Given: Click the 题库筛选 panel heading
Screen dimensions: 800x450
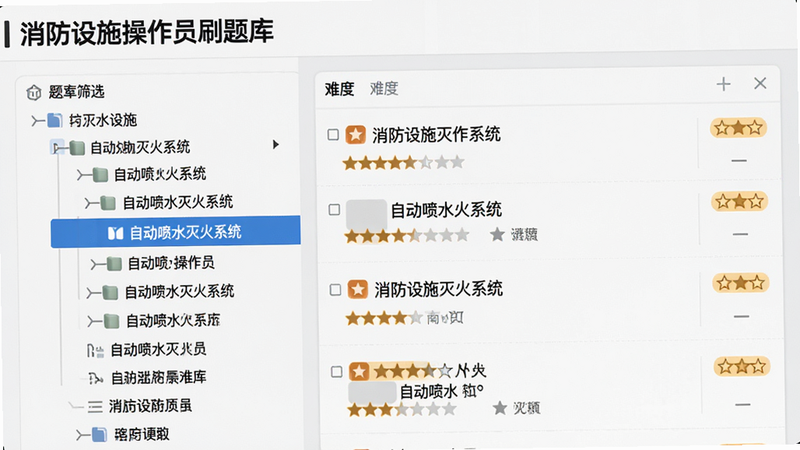Looking at the screenshot, I should tap(77, 92).
